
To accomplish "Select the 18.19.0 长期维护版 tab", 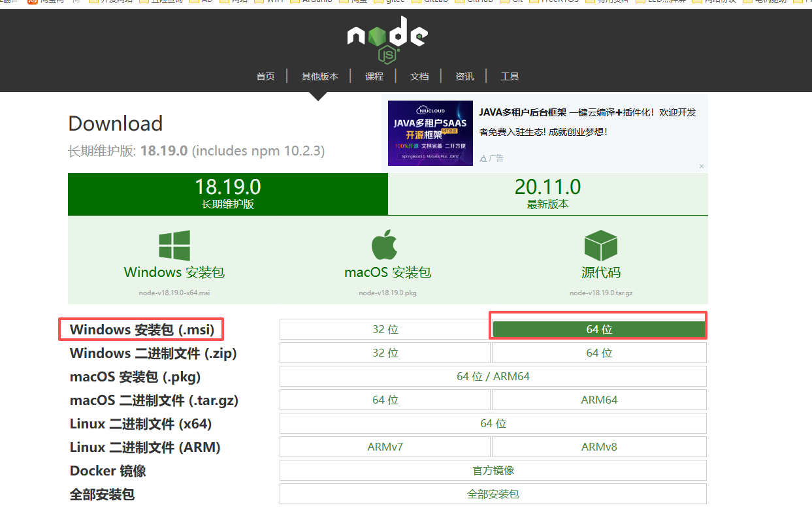I will pyautogui.click(x=228, y=194).
